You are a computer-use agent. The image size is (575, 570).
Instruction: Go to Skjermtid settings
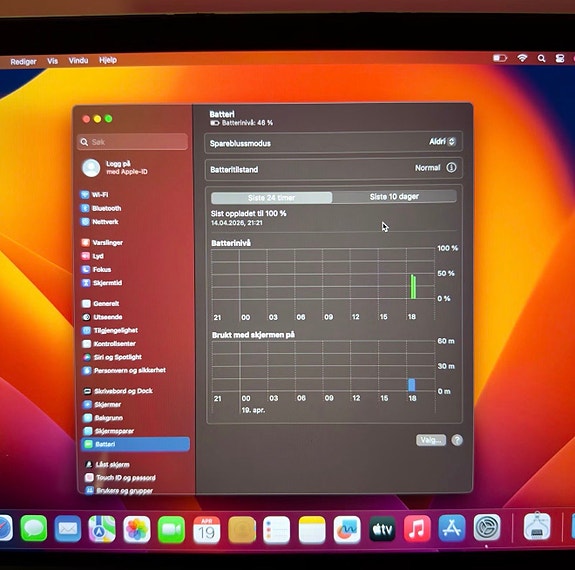pyautogui.click(x=102, y=283)
